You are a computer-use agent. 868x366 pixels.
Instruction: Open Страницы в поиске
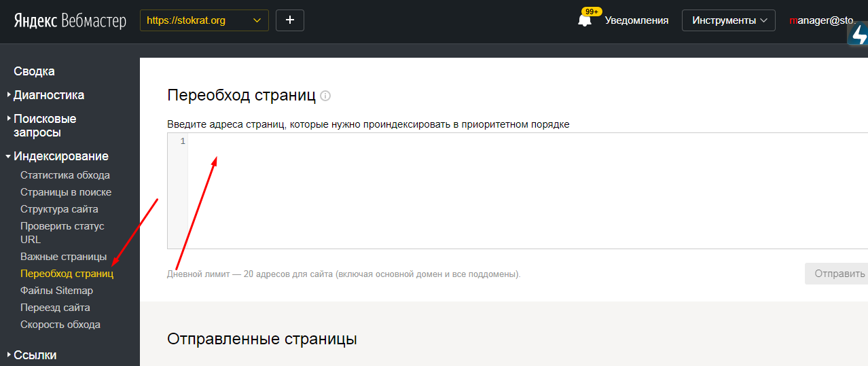[x=66, y=192]
